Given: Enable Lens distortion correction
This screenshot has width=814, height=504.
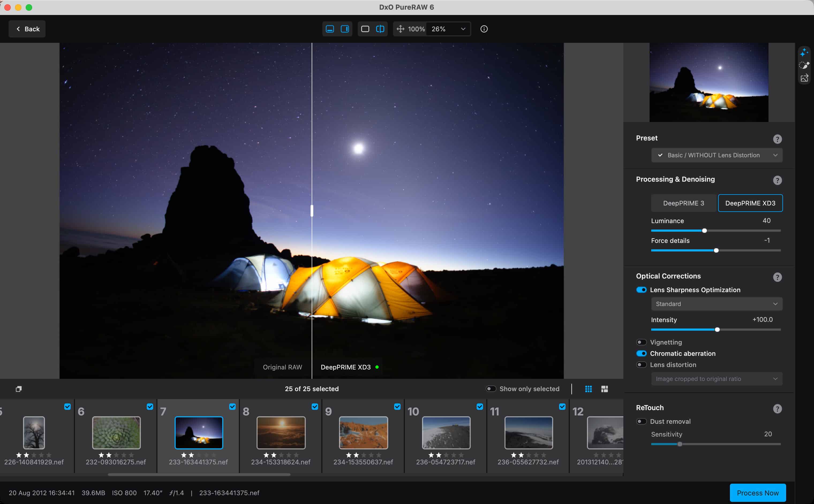Looking at the screenshot, I should (x=641, y=365).
